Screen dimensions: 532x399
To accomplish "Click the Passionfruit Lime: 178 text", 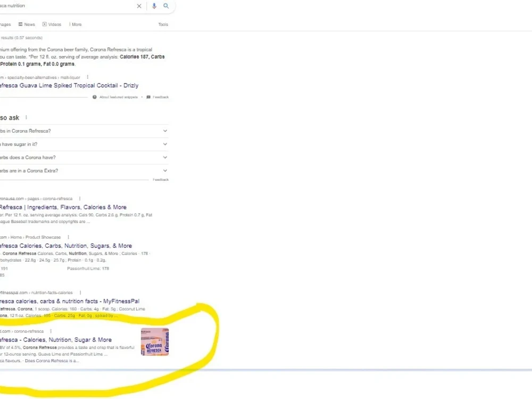I will [88, 269].
